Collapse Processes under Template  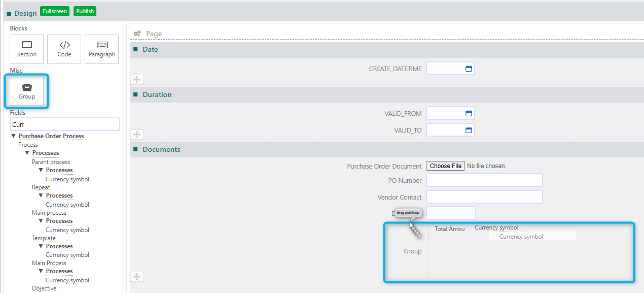tap(41, 246)
